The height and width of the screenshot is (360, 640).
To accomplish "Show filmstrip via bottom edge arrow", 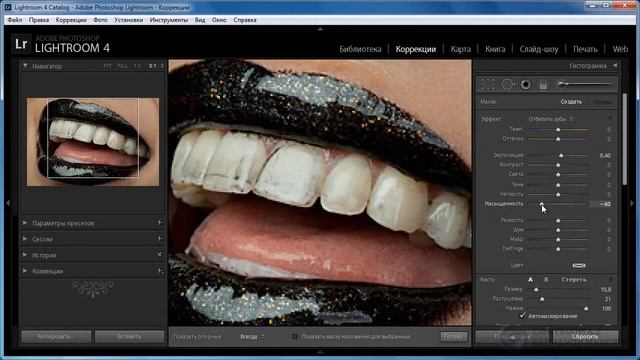I will click(x=320, y=352).
